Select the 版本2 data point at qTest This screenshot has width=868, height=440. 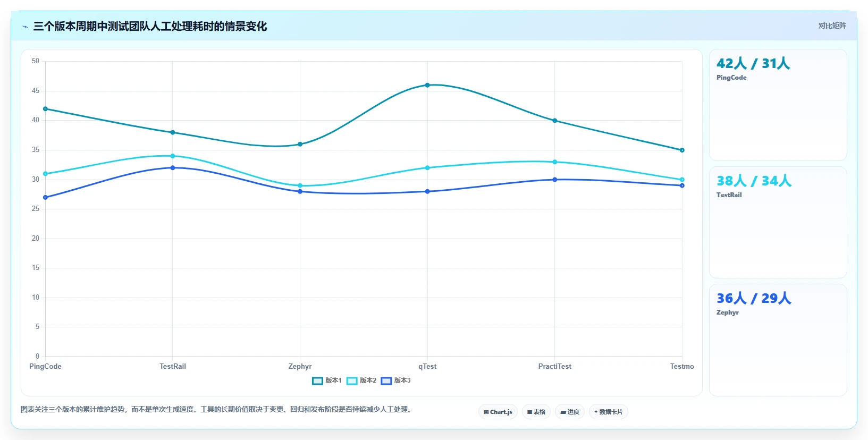(427, 168)
